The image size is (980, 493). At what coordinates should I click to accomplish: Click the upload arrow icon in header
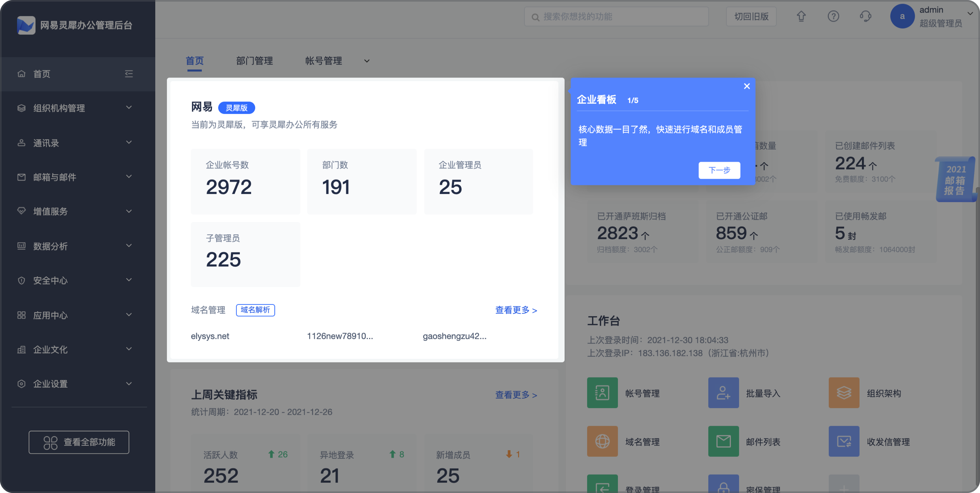(801, 16)
